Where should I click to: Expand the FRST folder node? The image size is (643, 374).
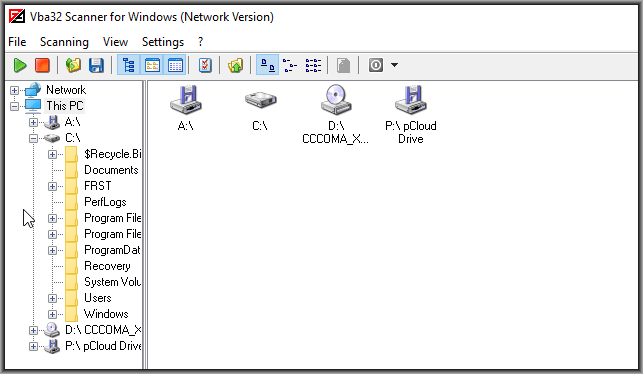coord(52,186)
